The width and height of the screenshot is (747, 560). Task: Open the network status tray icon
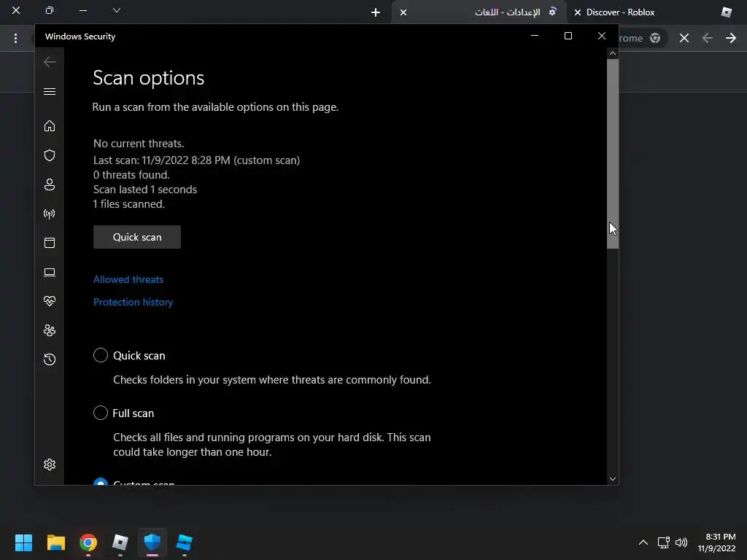click(x=663, y=542)
